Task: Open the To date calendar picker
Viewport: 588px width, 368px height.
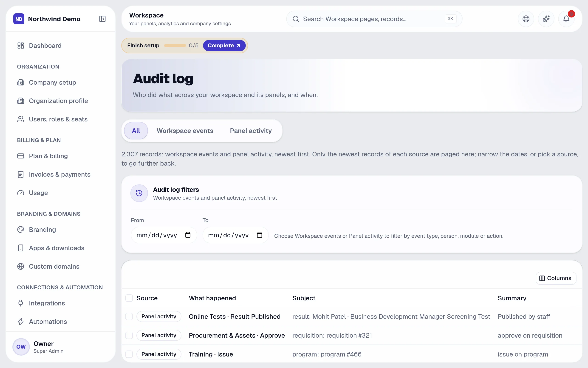Action: [260, 235]
